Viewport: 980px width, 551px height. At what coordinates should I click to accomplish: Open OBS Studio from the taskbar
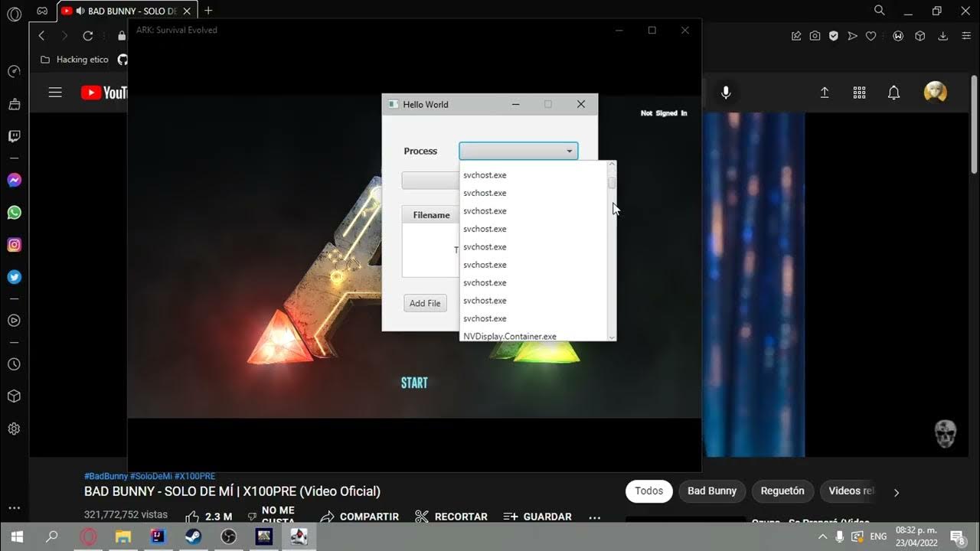228,536
